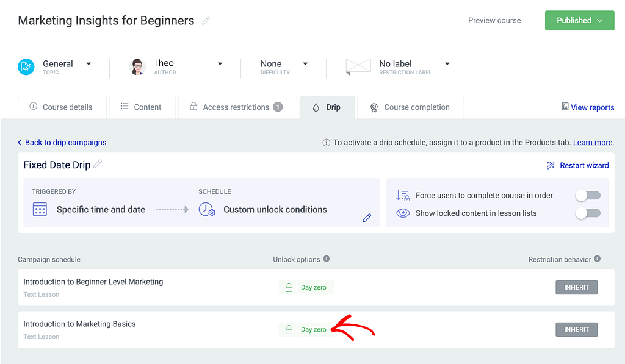Click Theo's author avatar
This screenshot has width=625, height=364.
click(x=139, y=67)
